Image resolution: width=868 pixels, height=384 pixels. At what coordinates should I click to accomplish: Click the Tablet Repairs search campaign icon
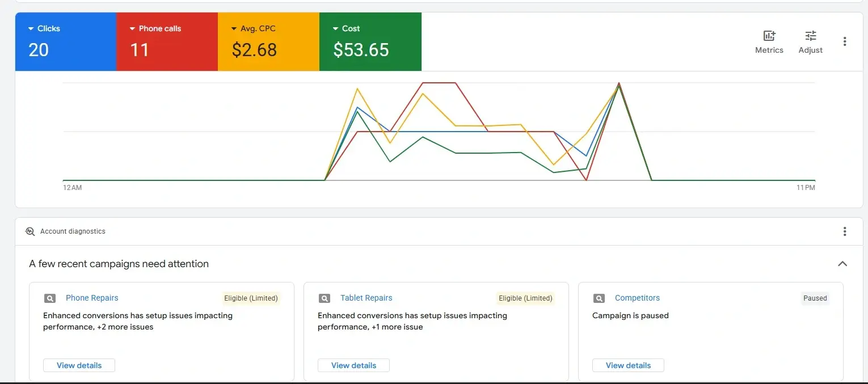pyautogui.click(x=325, y=298)
